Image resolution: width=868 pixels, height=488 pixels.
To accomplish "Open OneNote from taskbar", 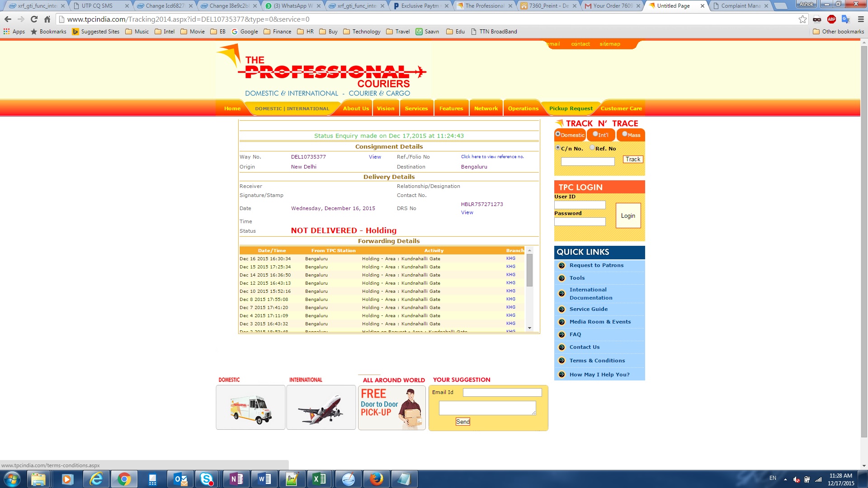I will [x=236, y=479].
